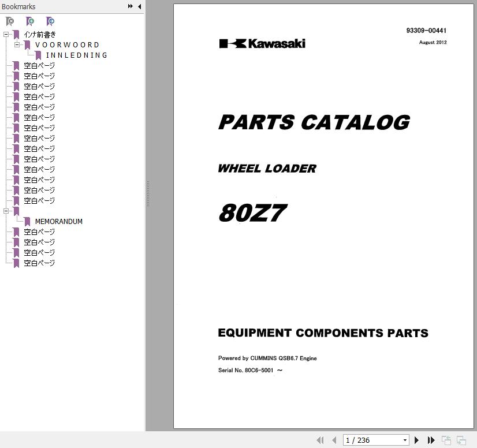
Task: Click the Kawasaki logo on the page
Action: pos(262,43)
